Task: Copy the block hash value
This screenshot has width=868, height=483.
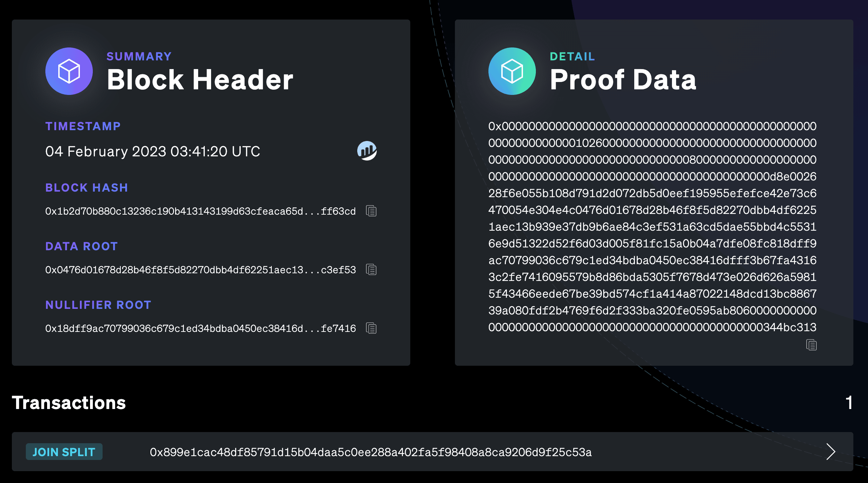Action: tap(371, 211)
